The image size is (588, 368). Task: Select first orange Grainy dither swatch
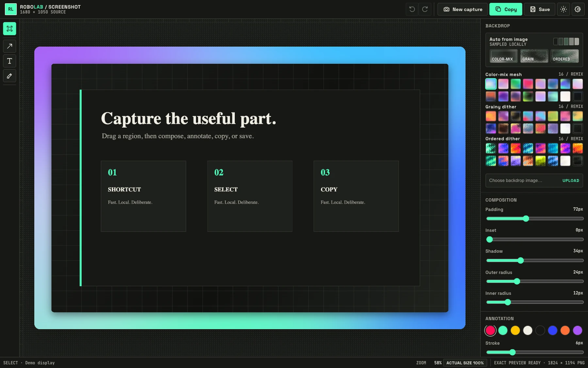coord(491,116)
